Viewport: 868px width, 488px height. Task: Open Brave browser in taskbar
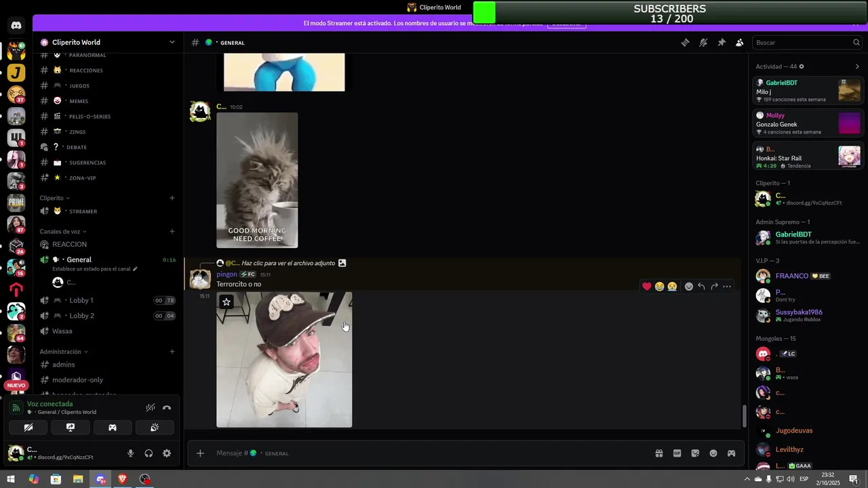(x=122, y=479)
